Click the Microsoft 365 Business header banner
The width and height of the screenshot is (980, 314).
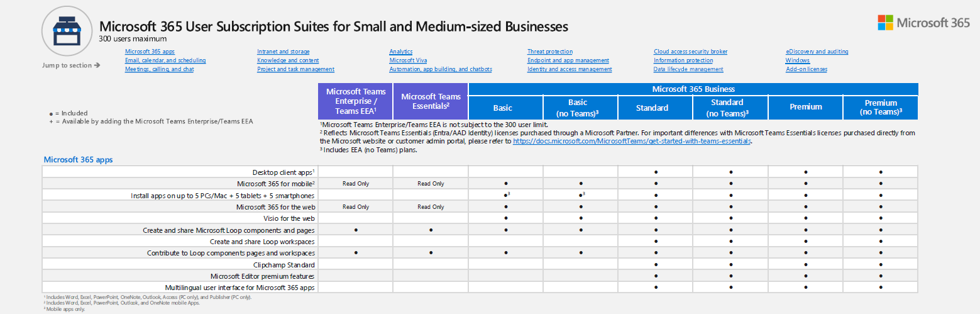pos(693,89)
